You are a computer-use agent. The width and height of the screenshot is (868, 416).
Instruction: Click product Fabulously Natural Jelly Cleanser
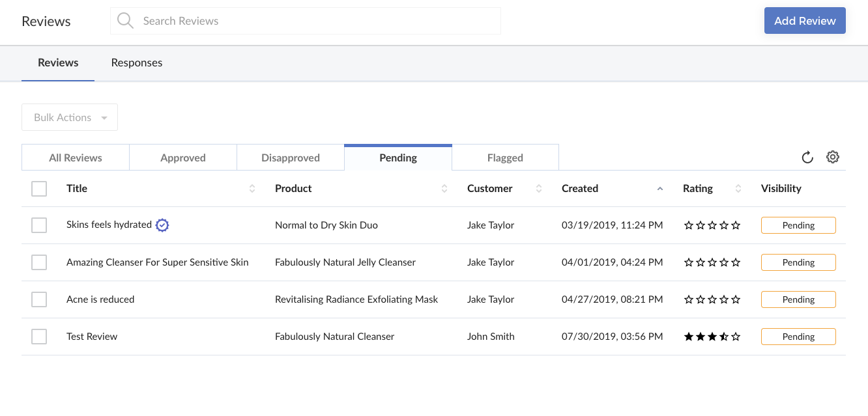pyautogui.click(x=345, y=262)
